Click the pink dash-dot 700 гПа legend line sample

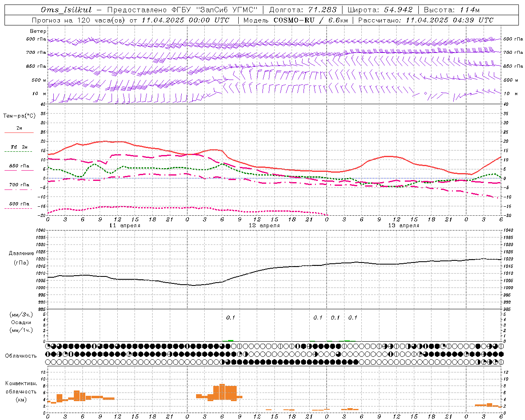(x=19, y=190)
